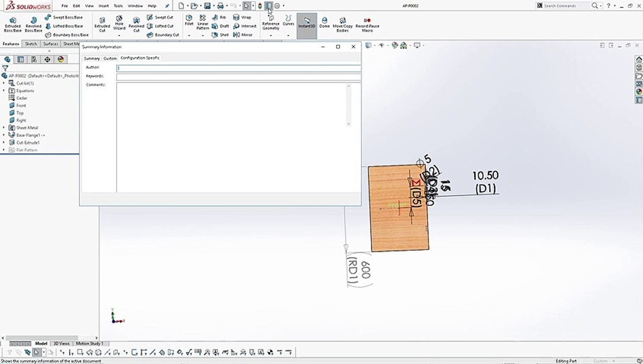Click the Shell tool
Image resolution: width=643 pixels, height=364 pixels.
(220, 35)
